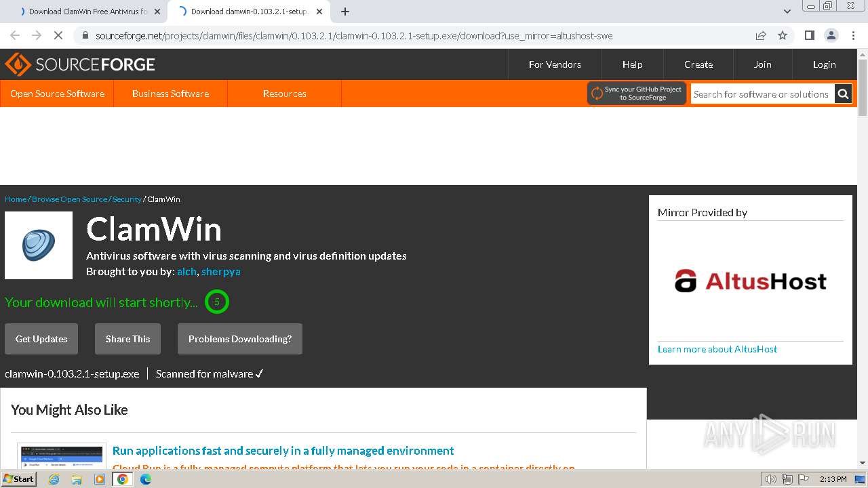868x488 pixels.
Task: Close the clamwin-0.103.2.1-setup tab
Action: click(319, 12)
